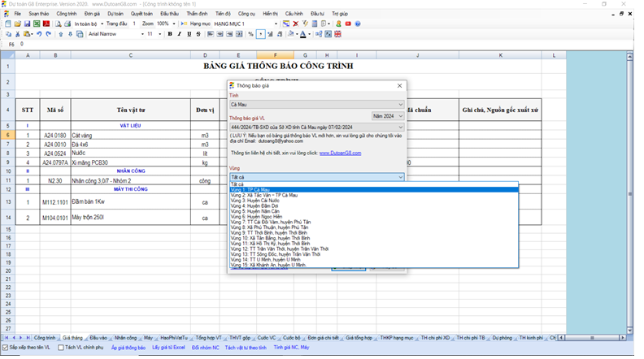Expand the Tỉnh dropdown showing Cà Mau

tap(400, 105)
